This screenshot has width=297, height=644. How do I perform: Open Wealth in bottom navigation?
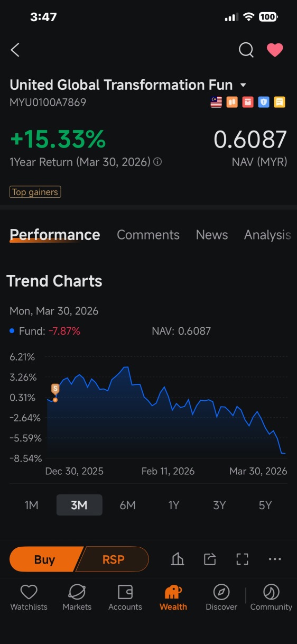point(173,598)
